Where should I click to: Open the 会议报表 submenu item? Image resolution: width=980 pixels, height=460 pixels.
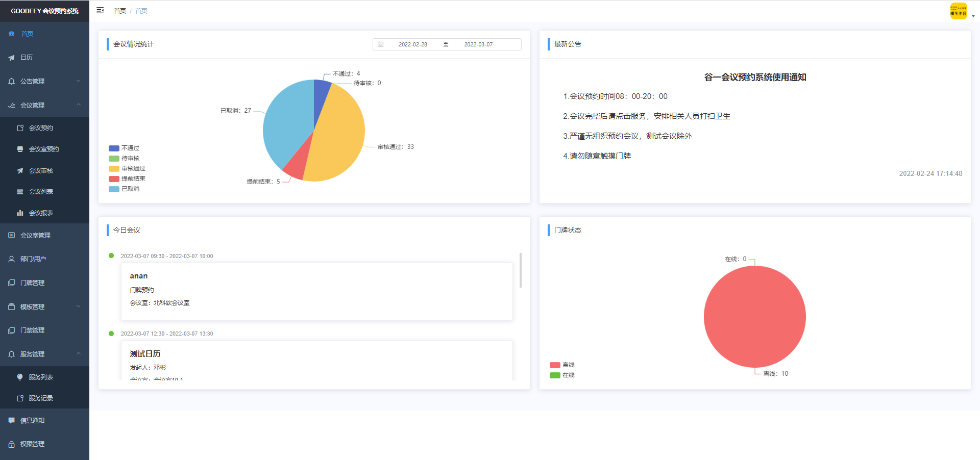[x=44, y=213]
